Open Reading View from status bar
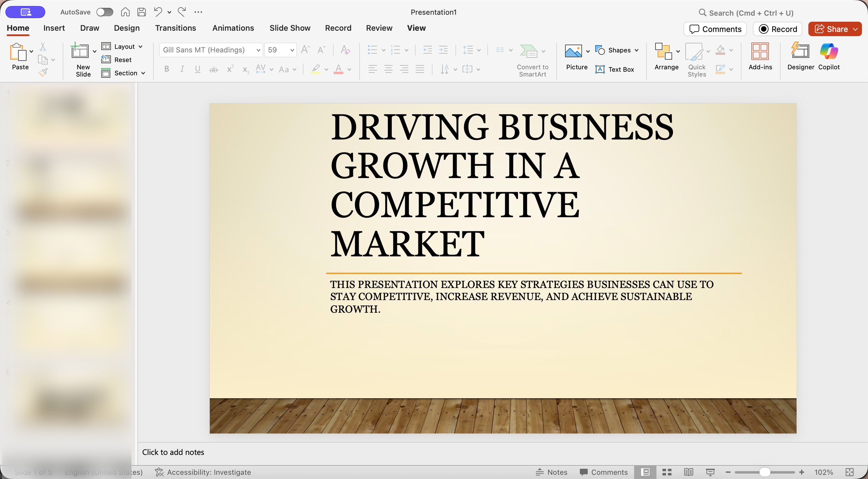 click(688, 472)
